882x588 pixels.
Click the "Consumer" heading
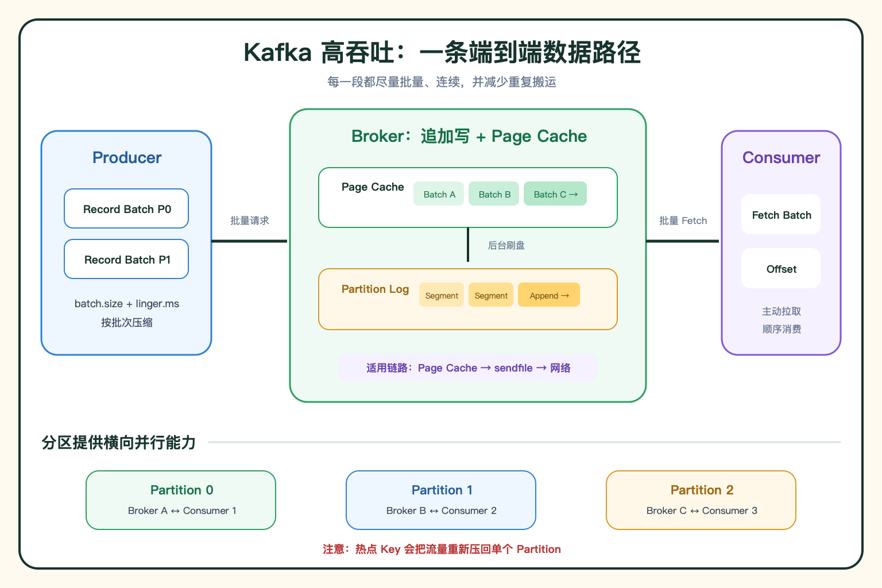[x=781, y=157]
